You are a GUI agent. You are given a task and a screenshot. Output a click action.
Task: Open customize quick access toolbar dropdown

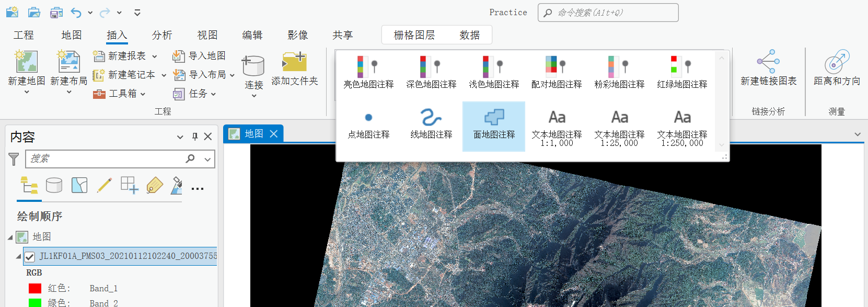tap(137, 13)
